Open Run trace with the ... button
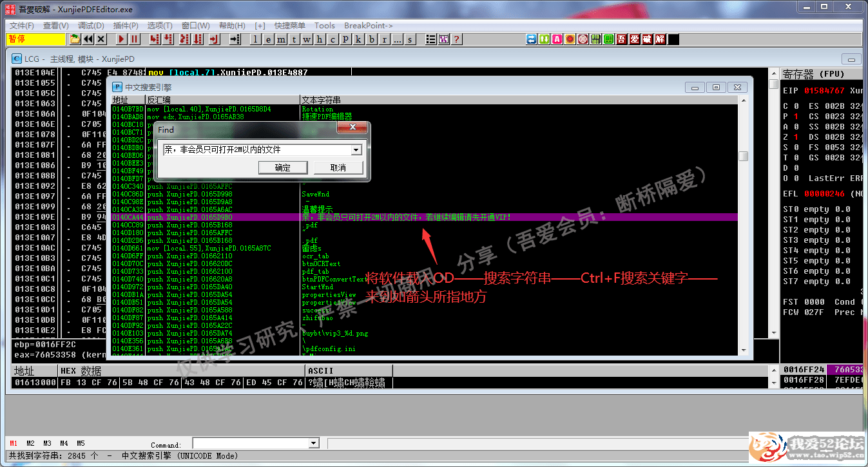 click(397, 39)
